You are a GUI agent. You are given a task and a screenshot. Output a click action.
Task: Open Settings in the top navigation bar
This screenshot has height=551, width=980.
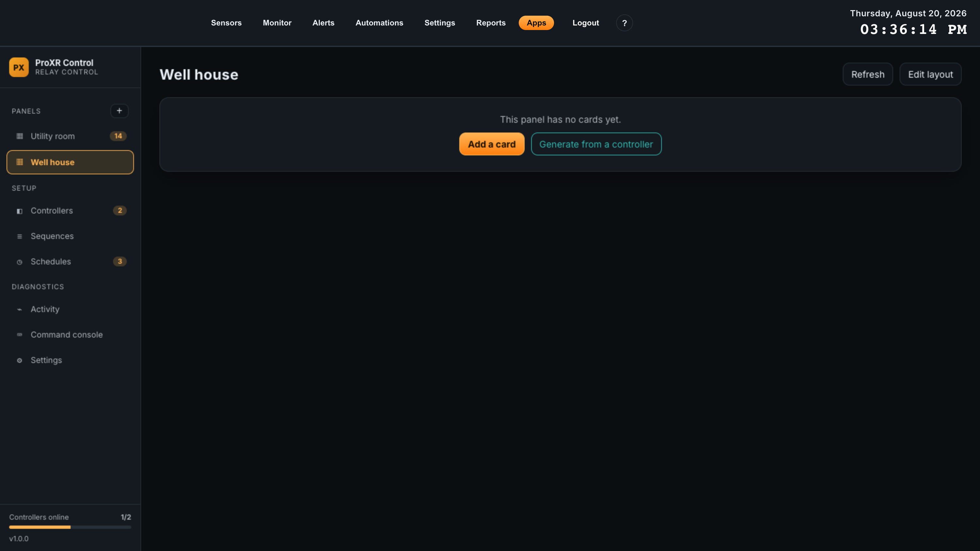click(439, 23)
